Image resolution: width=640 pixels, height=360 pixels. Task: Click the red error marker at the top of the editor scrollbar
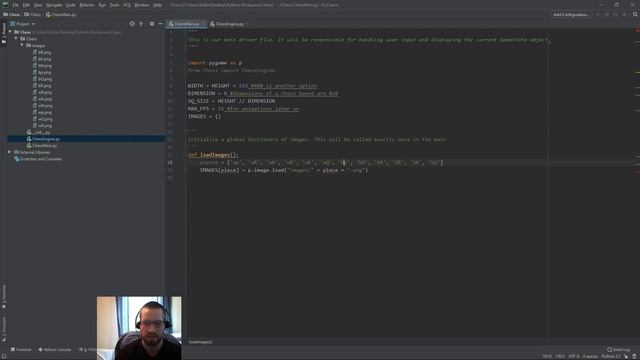point(637,31)
